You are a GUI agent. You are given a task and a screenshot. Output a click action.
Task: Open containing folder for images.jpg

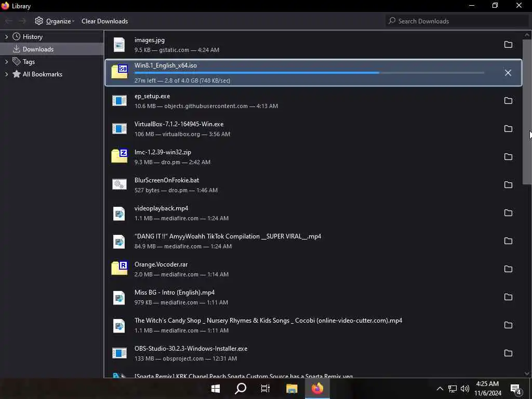coord(508,45)
